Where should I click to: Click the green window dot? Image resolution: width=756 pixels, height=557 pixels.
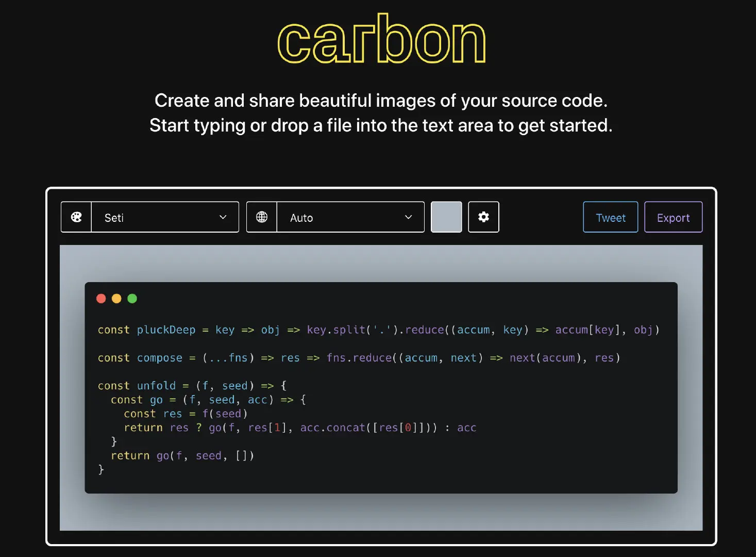click(132, 299)
